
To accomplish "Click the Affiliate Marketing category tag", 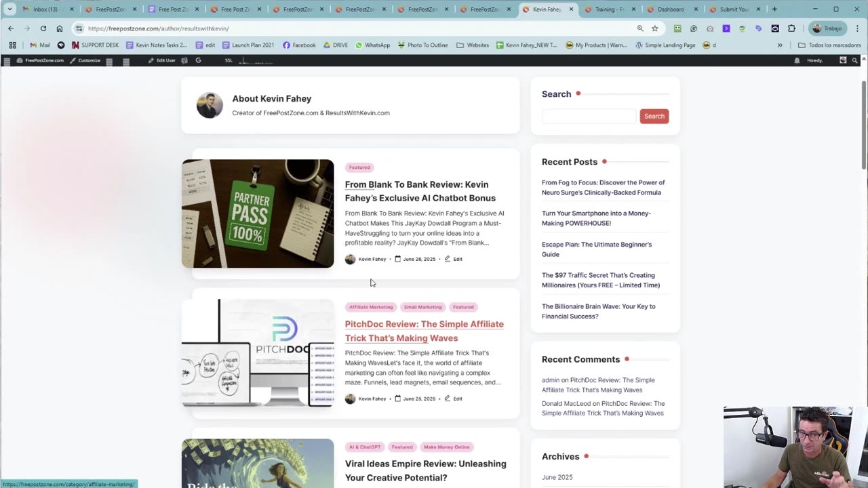I will 371,307.
